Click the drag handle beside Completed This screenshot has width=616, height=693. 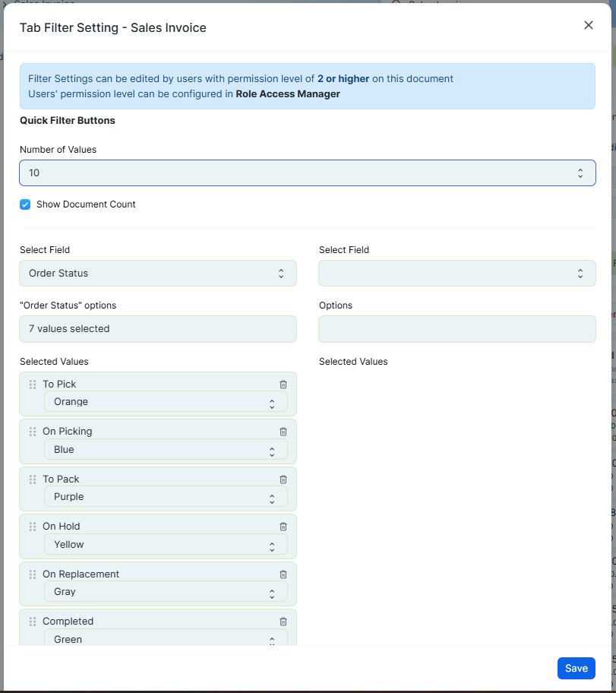click(33, 622)
